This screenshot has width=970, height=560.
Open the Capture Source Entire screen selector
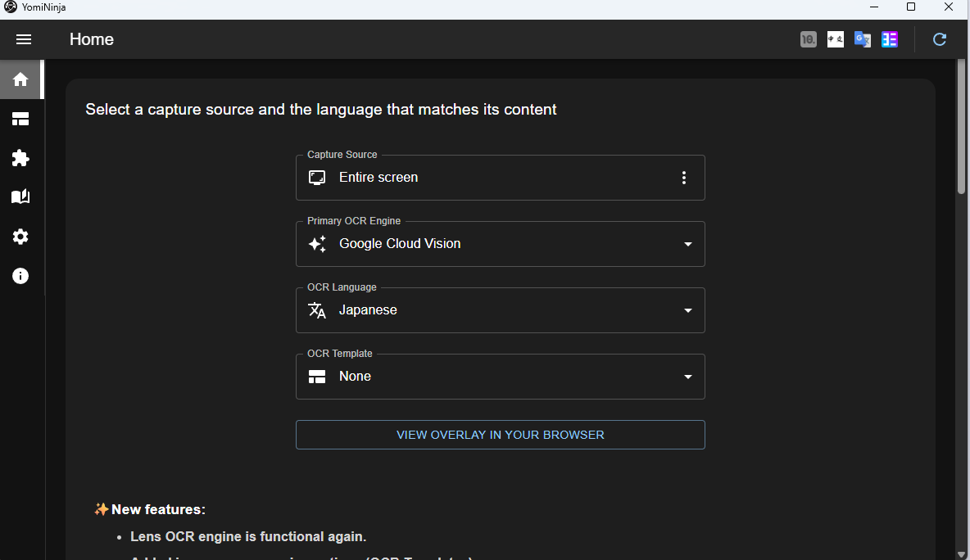click(x=500, y=178)
